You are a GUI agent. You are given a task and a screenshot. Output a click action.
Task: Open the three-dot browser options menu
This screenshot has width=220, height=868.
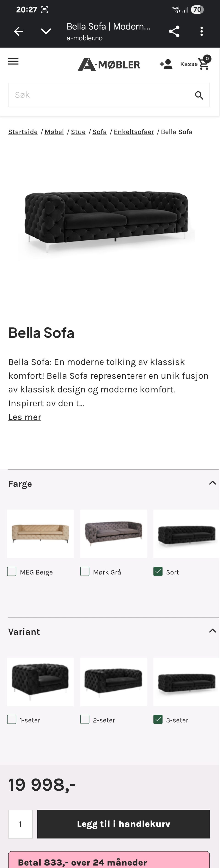pos(201,31)
